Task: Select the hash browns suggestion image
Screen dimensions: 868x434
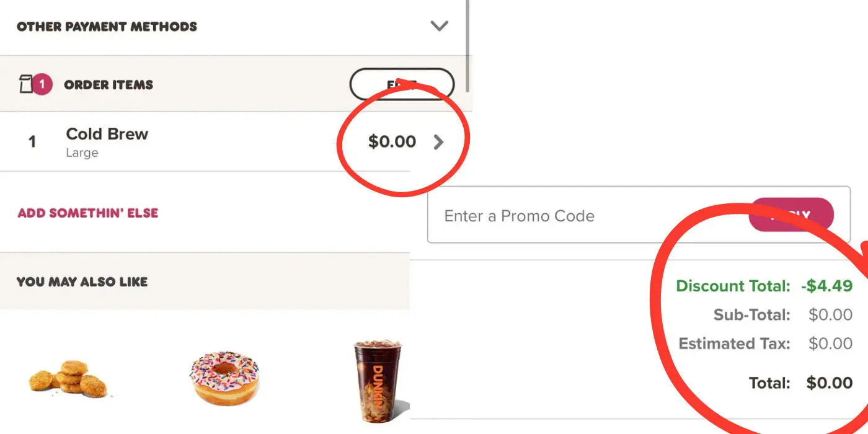Action: point(67,378)
